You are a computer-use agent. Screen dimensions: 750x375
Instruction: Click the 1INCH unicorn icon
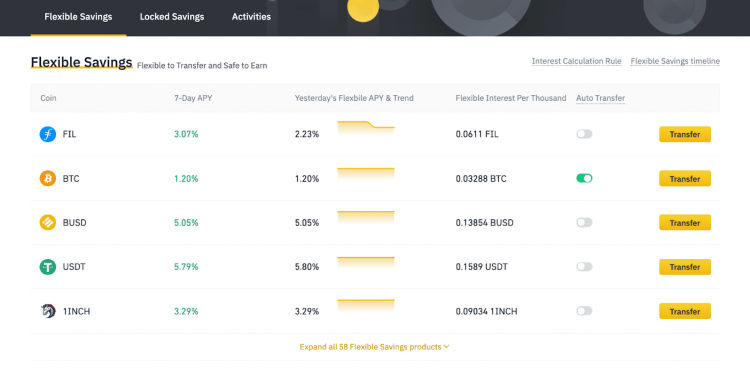[48, 311]
